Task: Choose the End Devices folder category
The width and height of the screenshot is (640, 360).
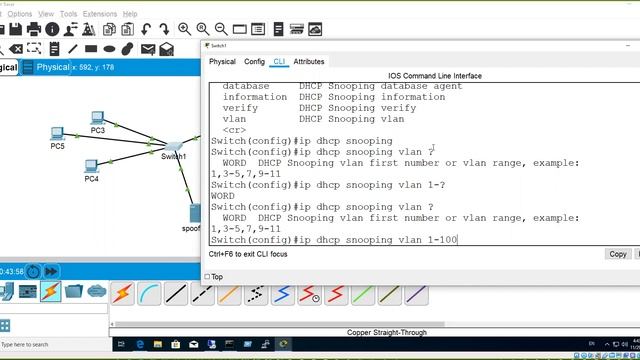Action: (74, 291)
